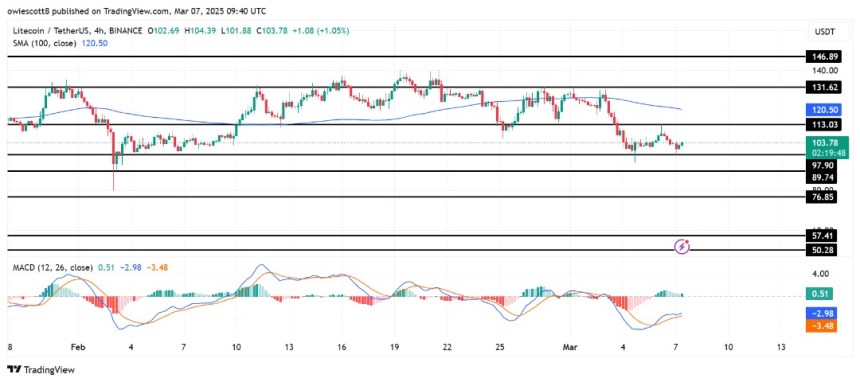Viewport: 860px width, 382px height.
Task: Click the TradingView logo at bottom left
Action: pos(41,369)
